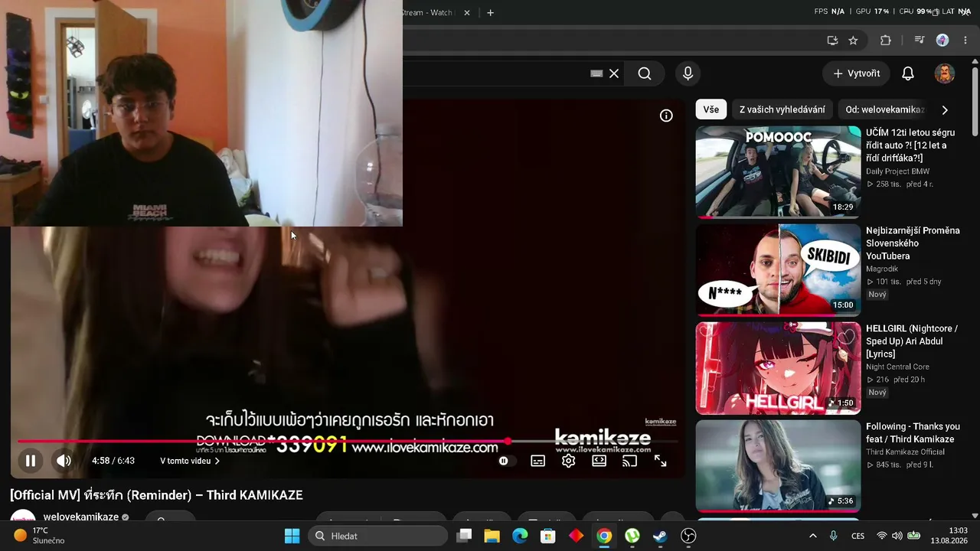This screenshot has width=980, height=551.
Task: Open the red diamond app on taskbar
Action: (x=576, y=536)
